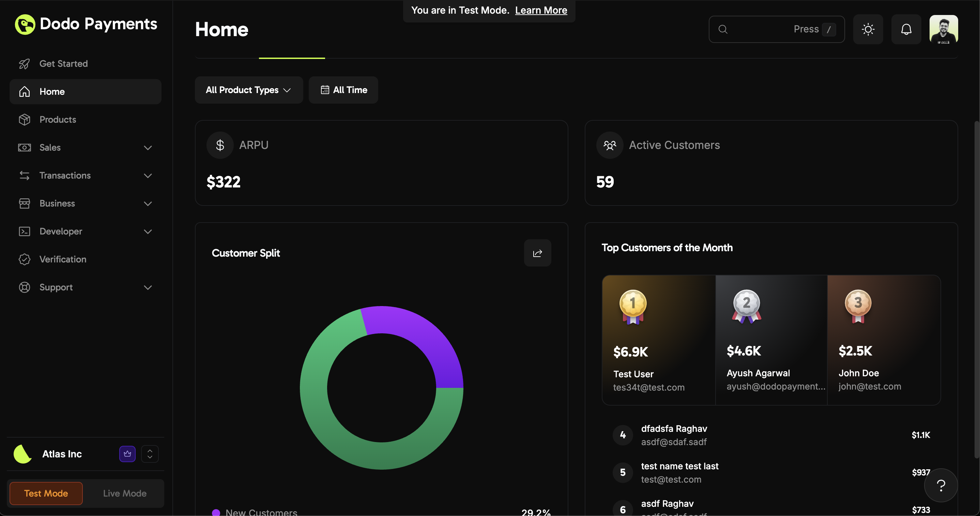Click the crown icon beside Atlas Inc

click(x=127, y=454)
